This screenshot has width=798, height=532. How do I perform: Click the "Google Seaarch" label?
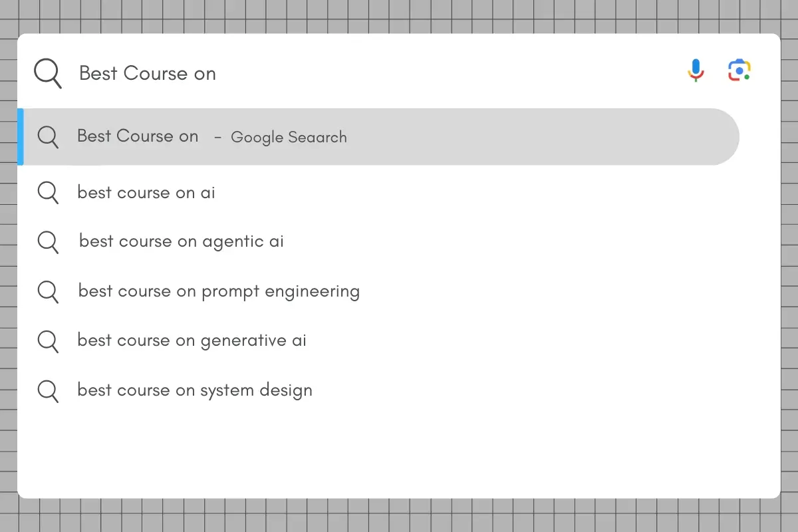point(289,138)
